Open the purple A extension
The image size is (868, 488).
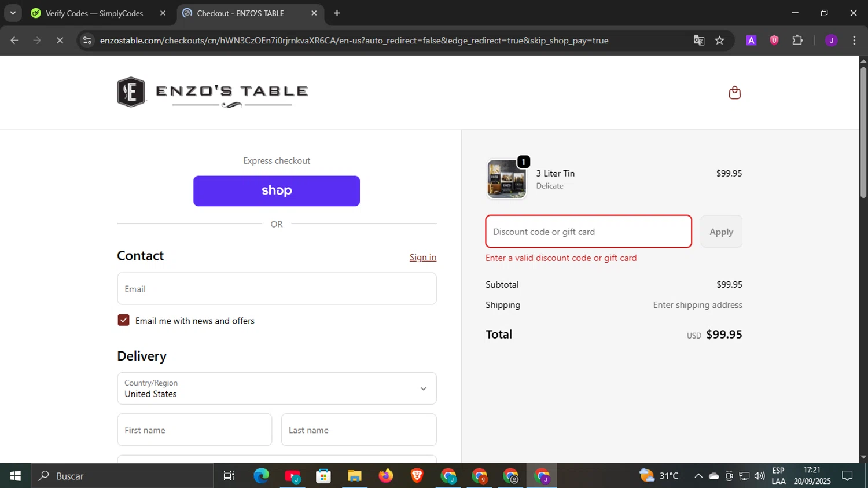point(751,41)
